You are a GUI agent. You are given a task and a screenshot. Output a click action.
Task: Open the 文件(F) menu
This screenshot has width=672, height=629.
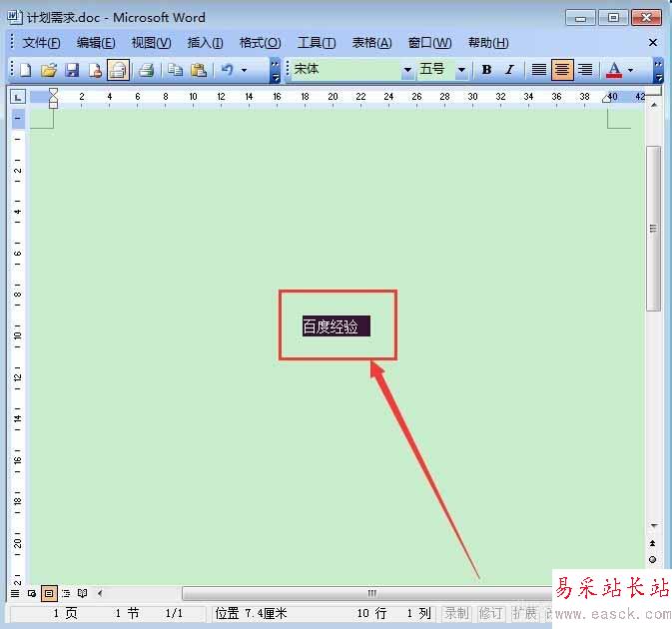coord(41,42)
